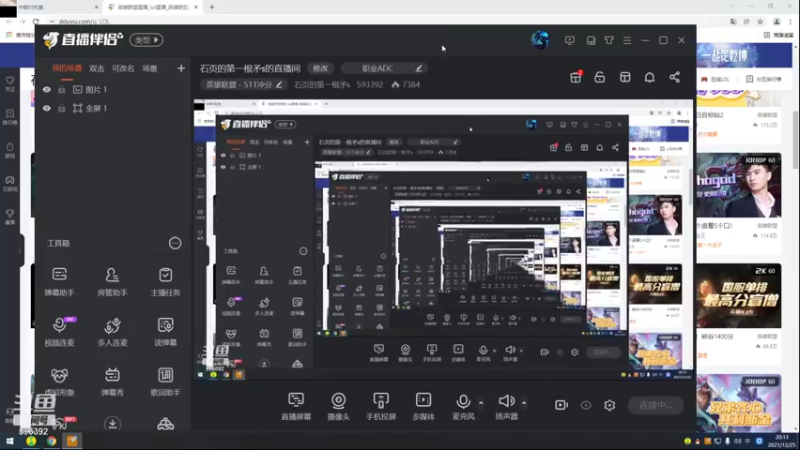The image size is (800, 450).
Task: Open the Windows Start button
Action: pos(10,441)
